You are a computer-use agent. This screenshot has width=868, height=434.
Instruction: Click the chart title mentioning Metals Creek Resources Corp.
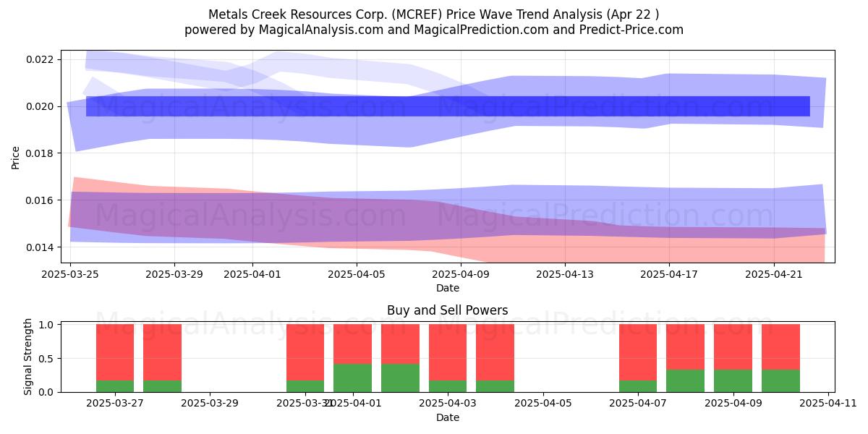coord(434,14)
